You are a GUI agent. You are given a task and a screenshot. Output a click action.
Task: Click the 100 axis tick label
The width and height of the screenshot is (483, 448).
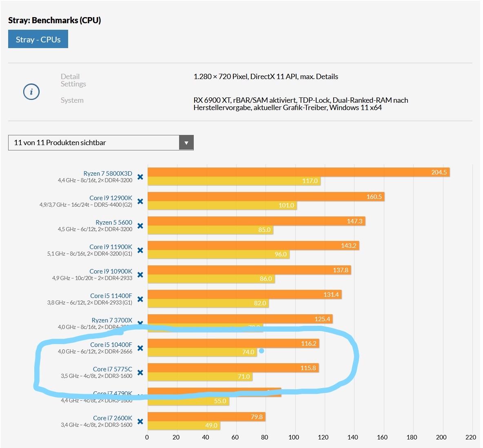(294, 437)
